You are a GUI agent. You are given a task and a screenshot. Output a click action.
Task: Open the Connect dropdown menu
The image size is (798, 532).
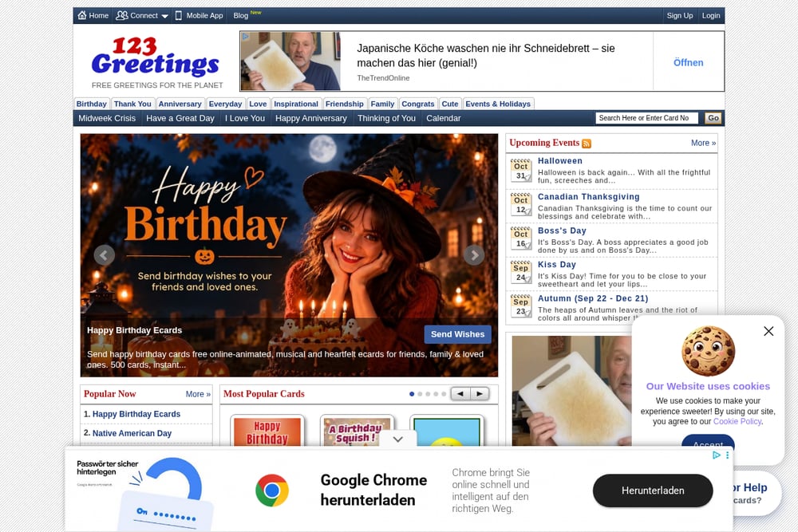click(x=142, y=16)
